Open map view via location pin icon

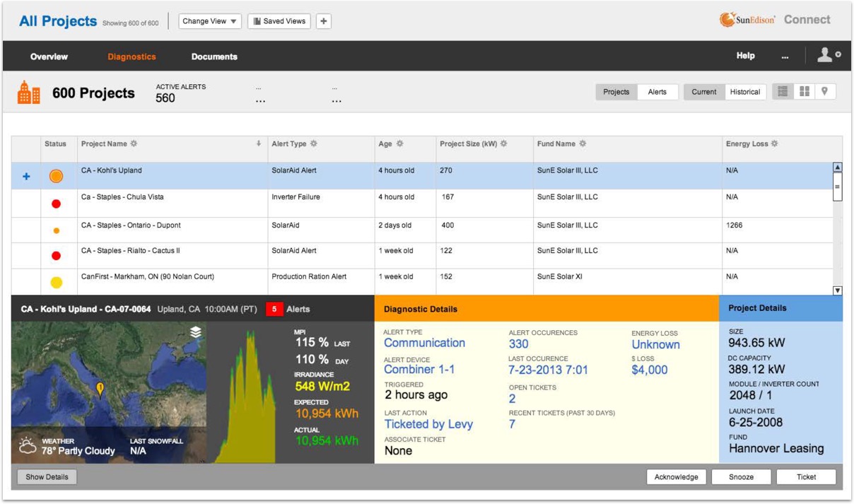[824, 92]
